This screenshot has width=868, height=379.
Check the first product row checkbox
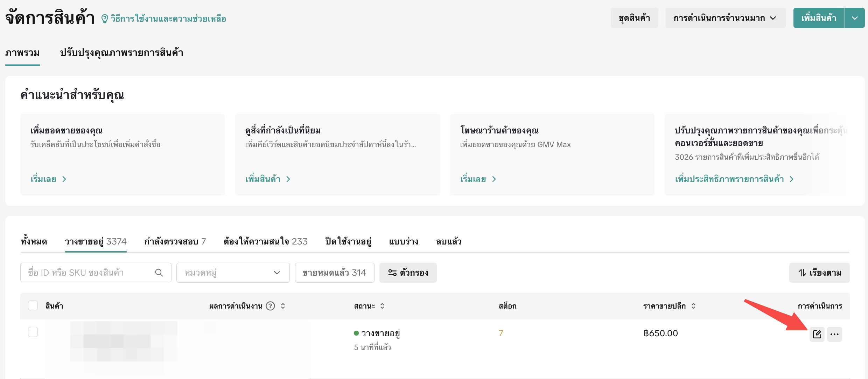pyautogui.click(x=33, y=332)
